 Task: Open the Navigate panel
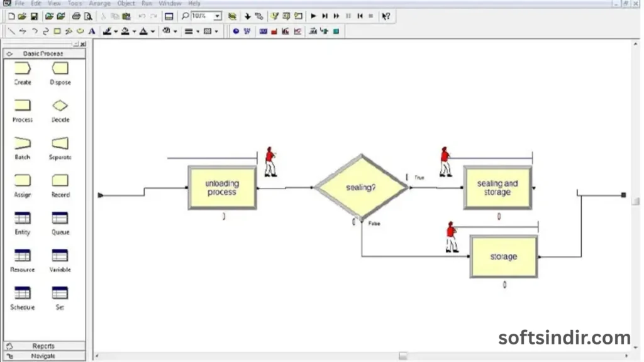click(x=43, y=356)
